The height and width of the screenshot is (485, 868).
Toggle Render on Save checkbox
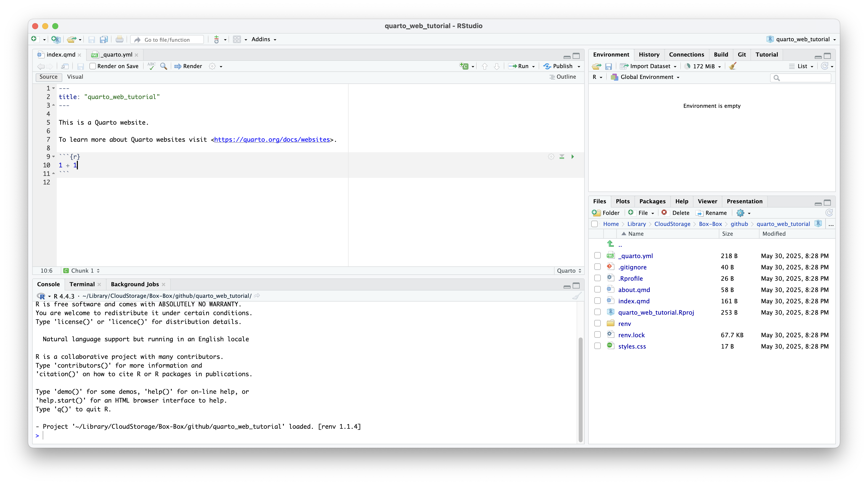click(x=92, y=66)
